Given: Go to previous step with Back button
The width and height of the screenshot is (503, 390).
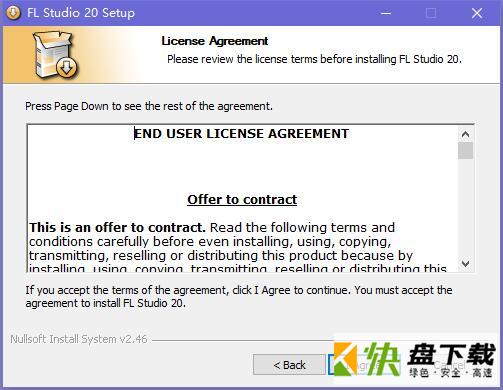Looking at the screenshot, I should pyautogui.click(x=289, y=365).
